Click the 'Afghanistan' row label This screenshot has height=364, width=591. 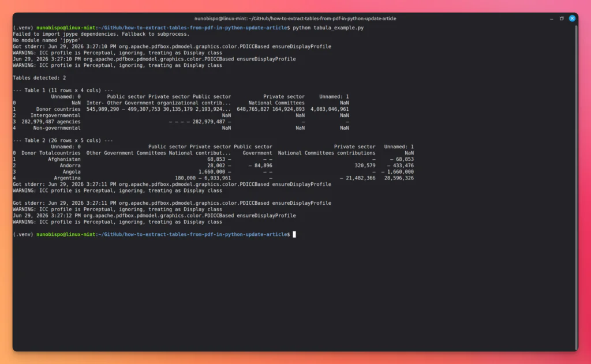point(64,159)
